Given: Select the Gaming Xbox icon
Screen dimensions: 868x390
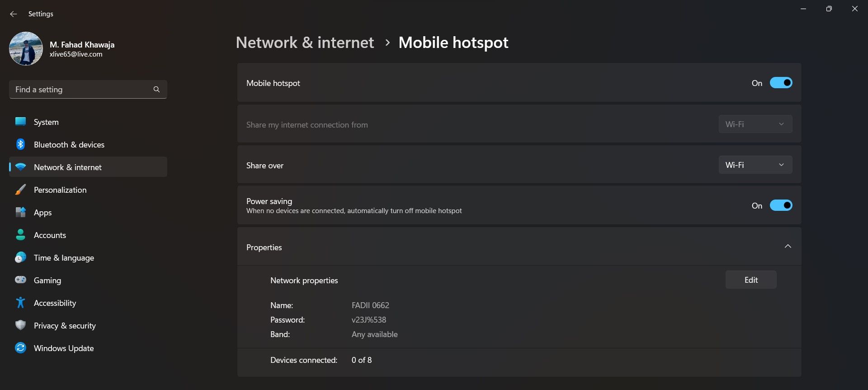Looking at the screenshot, I should coord(20,280).
